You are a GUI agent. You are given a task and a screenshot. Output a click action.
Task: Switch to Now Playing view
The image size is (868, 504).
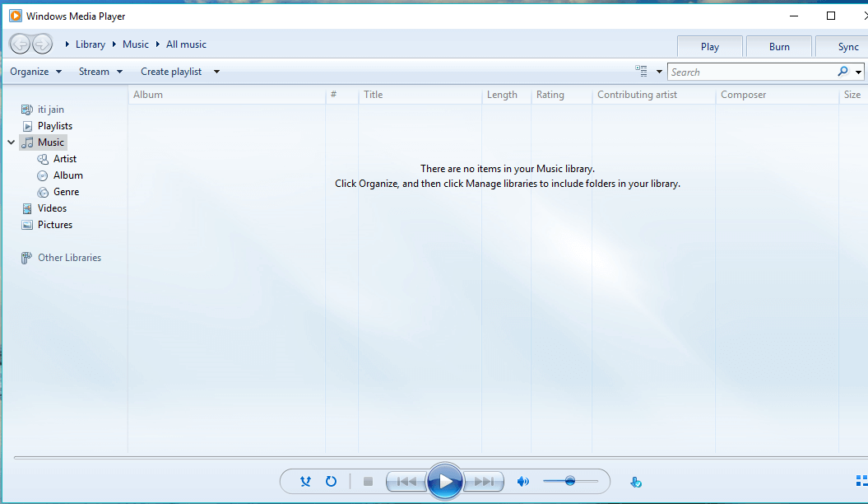click(861, 481)
